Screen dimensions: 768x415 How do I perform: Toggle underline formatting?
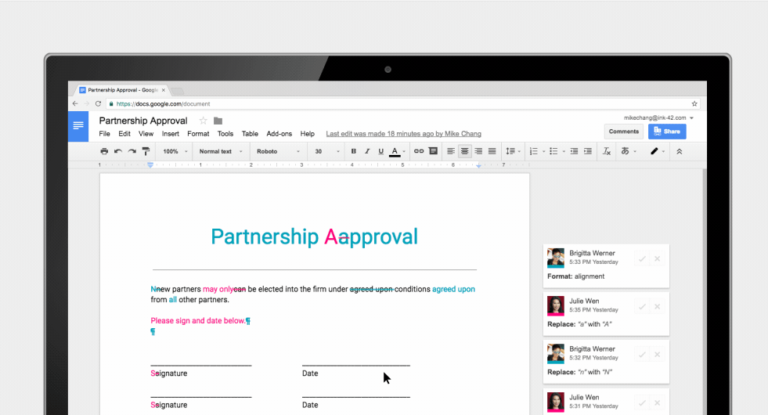[x=381, y=151]
